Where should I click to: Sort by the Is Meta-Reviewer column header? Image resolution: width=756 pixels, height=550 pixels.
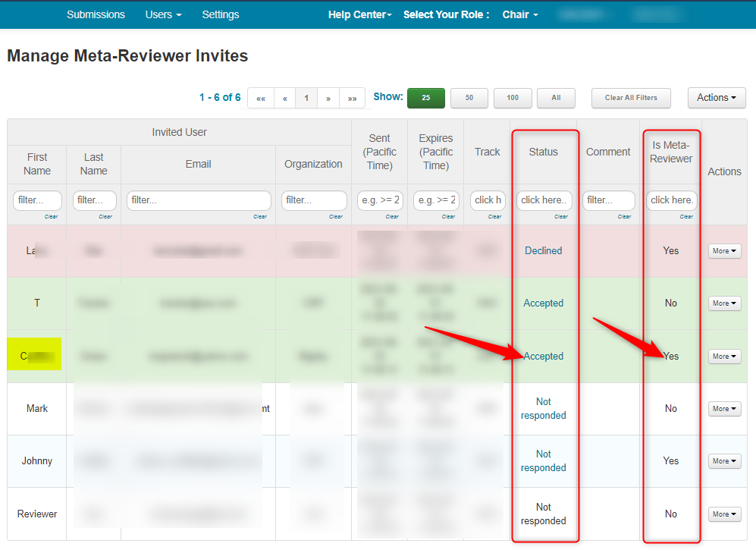pos(670,152)
